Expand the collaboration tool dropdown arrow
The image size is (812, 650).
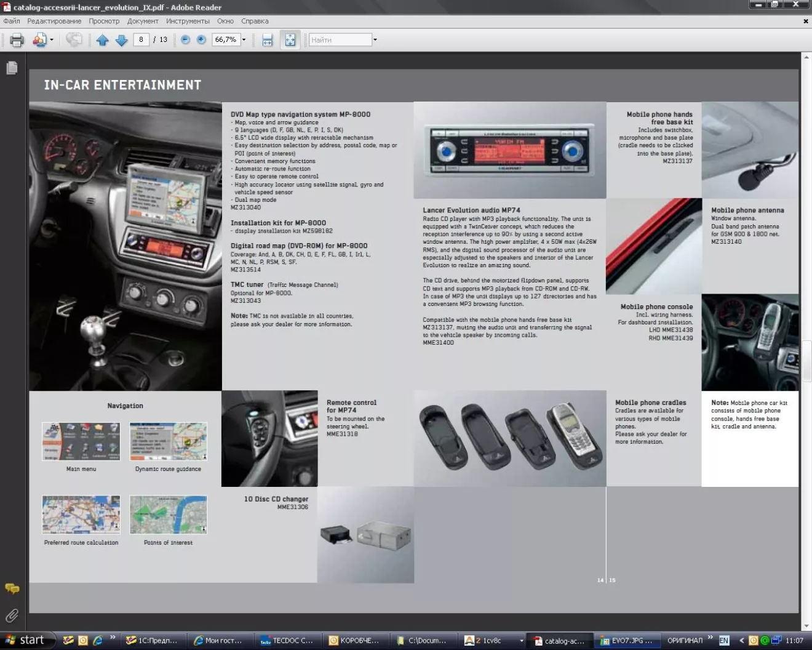point(52,40)
